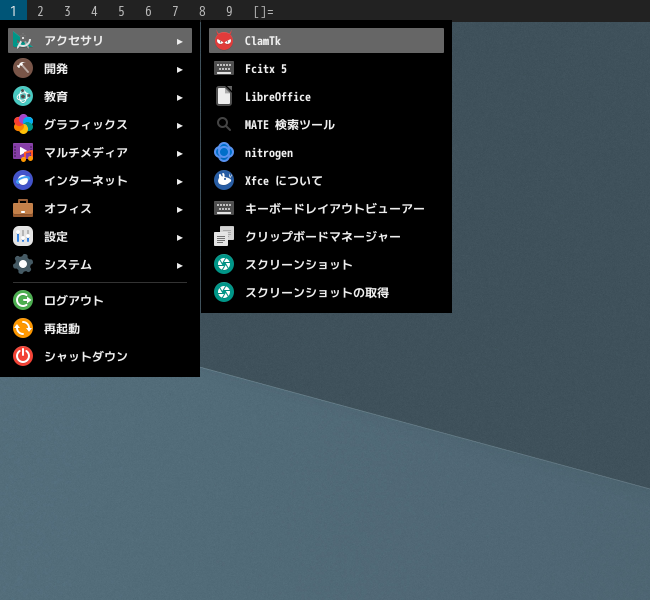Select 再起動 menu item
The image size is (650, 600).
pyautogui.click(x=100, y=328)
